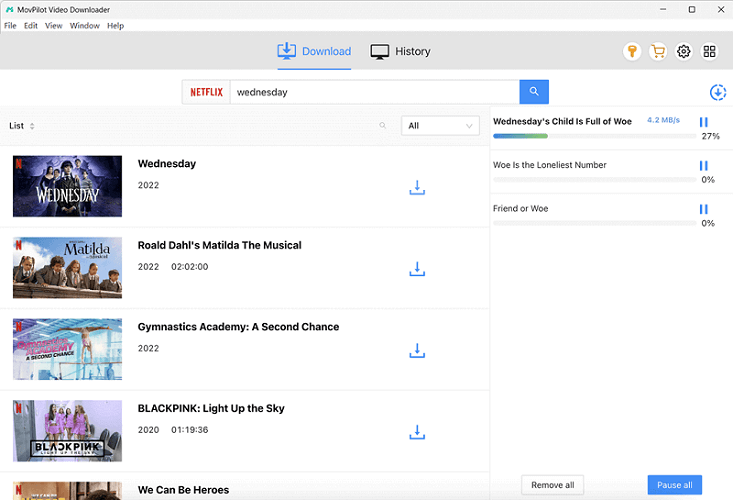733x500 pixels.
Task: Download Gymnastics Academy: A Second Chance
Action: tap(417, 350)
